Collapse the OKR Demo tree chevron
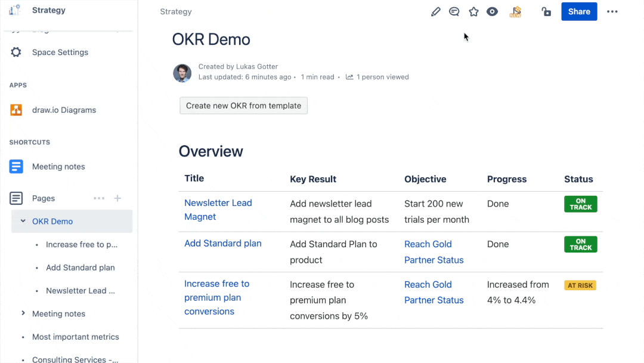This screenshot has height=363, width=644. coord(23,221)
